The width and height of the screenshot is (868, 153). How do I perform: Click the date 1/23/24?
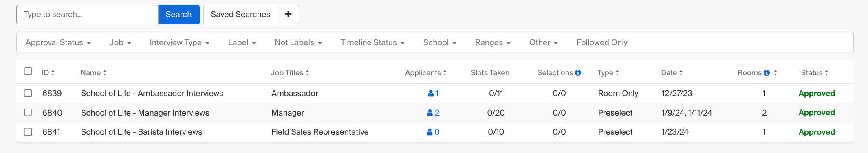point(675,132)
